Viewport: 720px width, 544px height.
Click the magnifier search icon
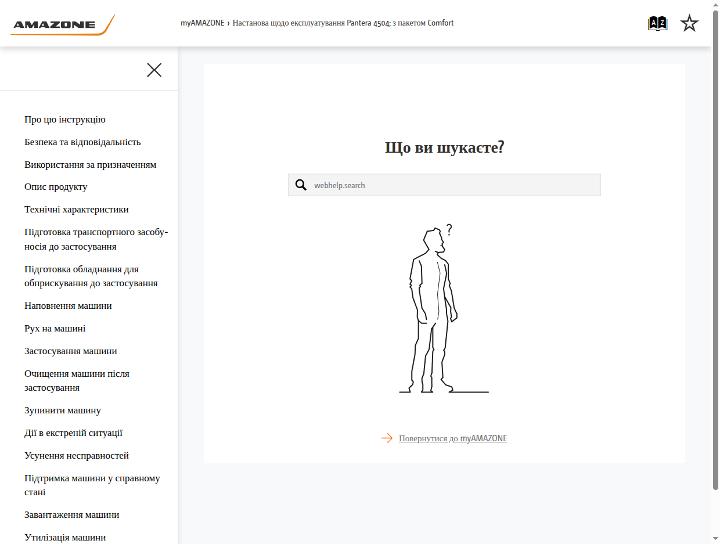click(x=301, y=185)
